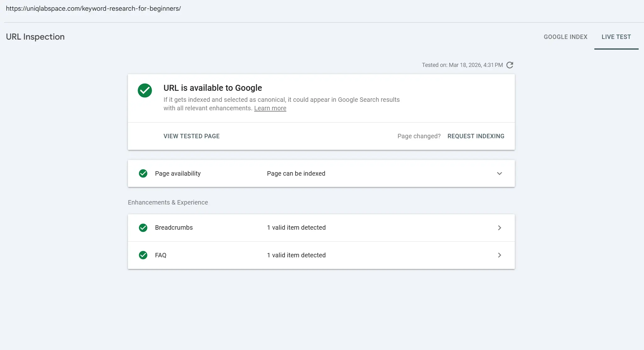
Task: Click the FAQ row label
Action: (x=161, y=255)
